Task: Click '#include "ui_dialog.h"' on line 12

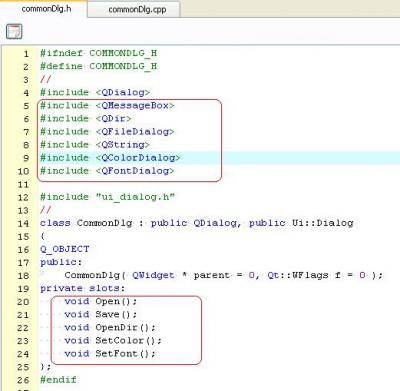Action: click(x=107, y=197)
